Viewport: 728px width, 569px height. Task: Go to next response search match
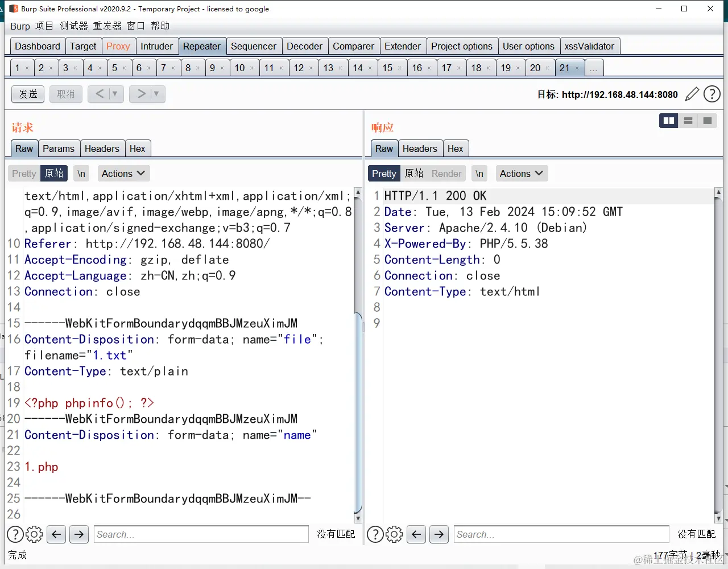pyautogui.click(x=439, y=534)
